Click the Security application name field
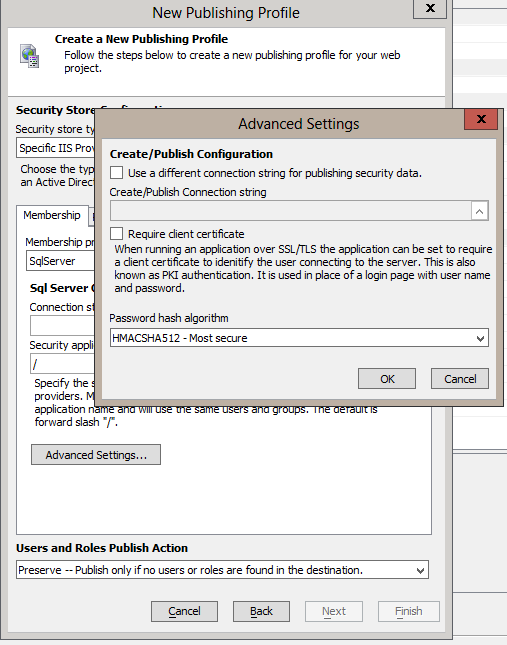507x645 pixels. 63,364
